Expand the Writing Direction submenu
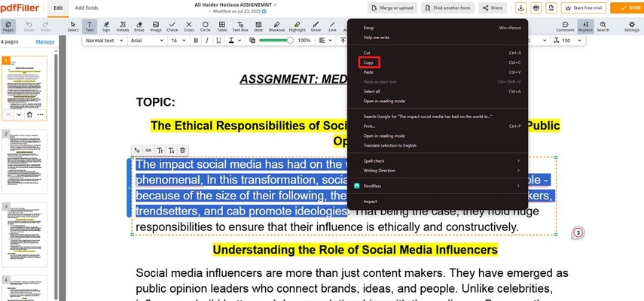 (438, 171)
